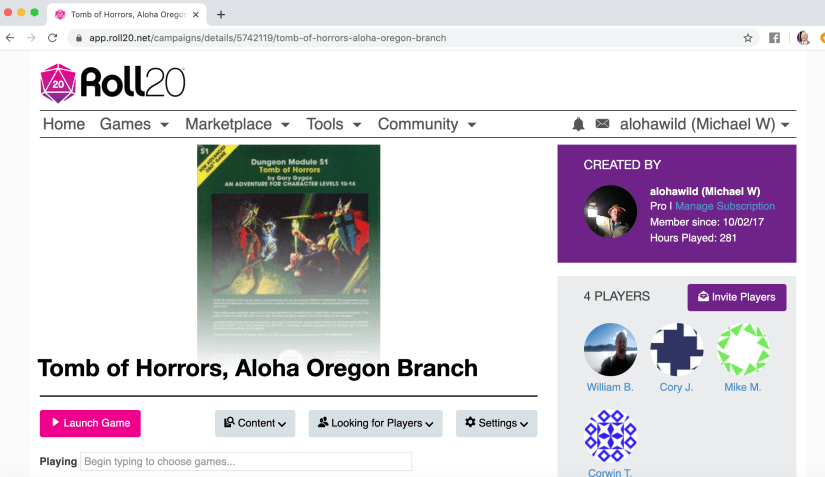The image size is (825, 477).
Task: Expand Looking for Players dropdown
Action: (375, 423)
